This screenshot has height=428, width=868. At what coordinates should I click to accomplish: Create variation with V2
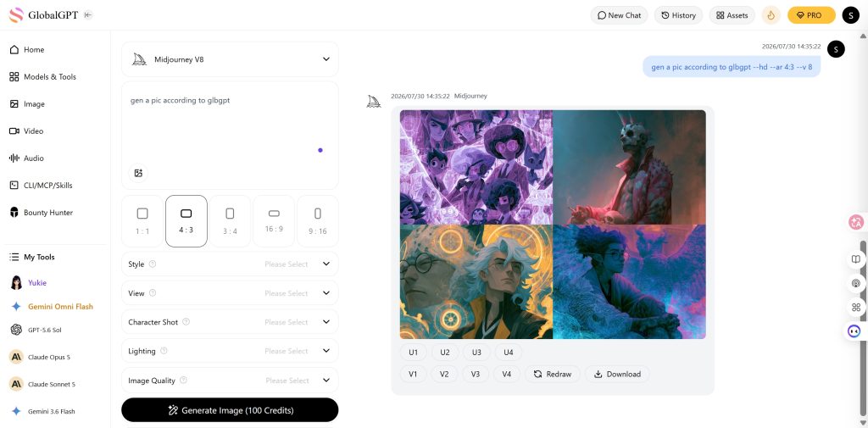point(444,374)
